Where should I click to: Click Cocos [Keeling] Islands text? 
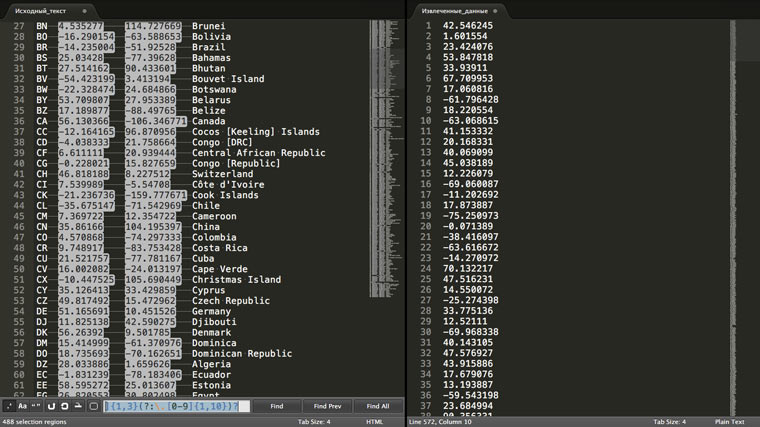click(x=256, y=132)
